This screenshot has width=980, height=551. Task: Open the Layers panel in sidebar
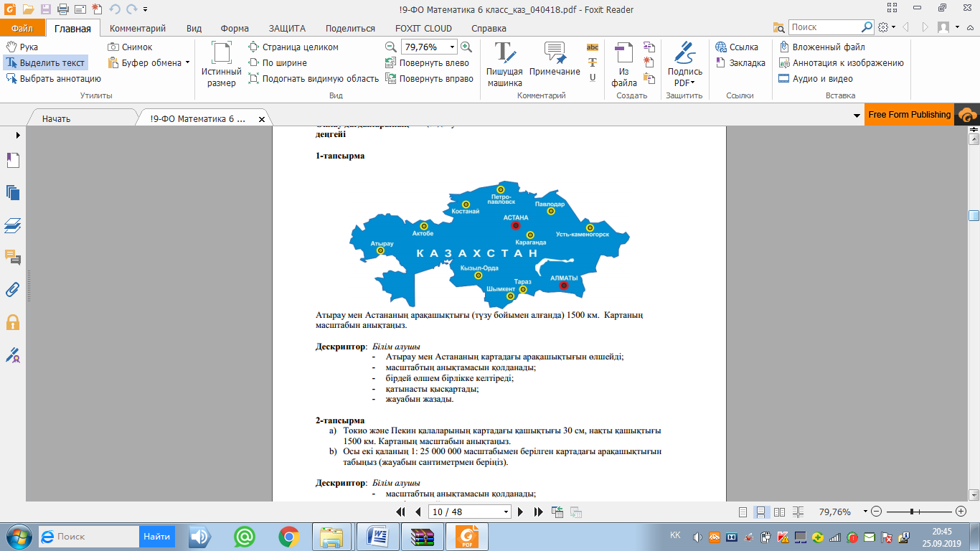13,226
